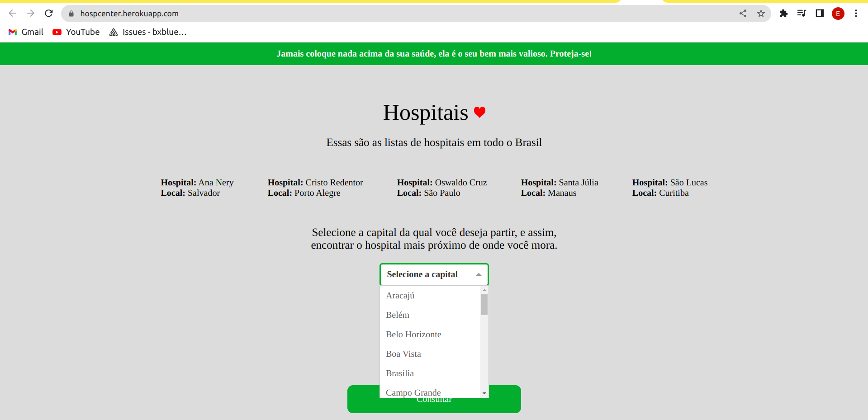Share the page via share icon
The height and width of the screenshot is (420, 868).
[x=743, y=13]
